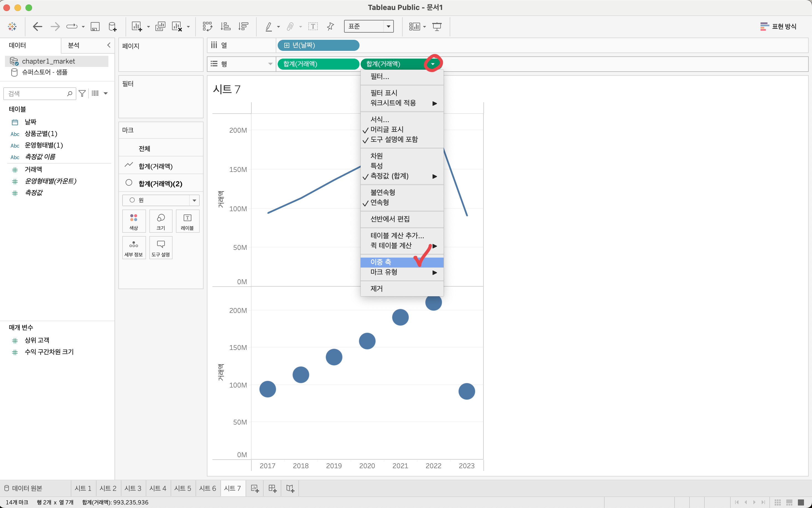Screen dimensions: 812x508
Task: Select the 불연속형 option
Action: point(382,193)
